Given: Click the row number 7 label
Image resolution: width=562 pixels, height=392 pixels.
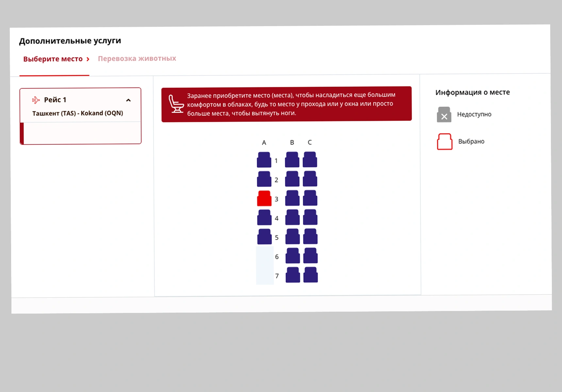Looking at the screenshot, I should pos(277,276).
